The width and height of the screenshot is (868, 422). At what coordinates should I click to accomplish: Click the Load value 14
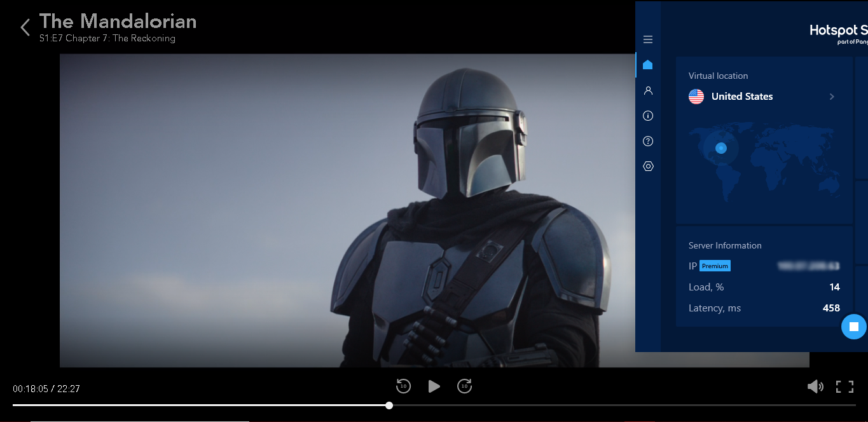834,287
